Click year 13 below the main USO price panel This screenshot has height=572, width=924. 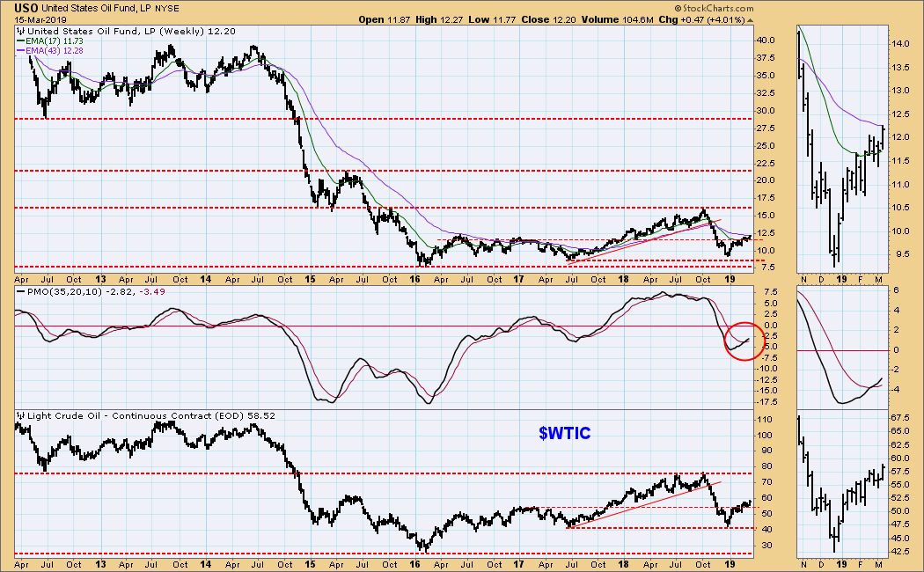(100, 279)
